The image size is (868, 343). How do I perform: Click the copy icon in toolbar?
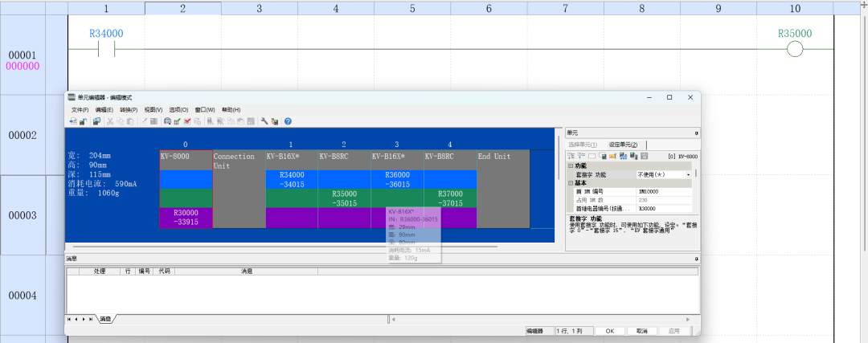[x=120, y=121]
